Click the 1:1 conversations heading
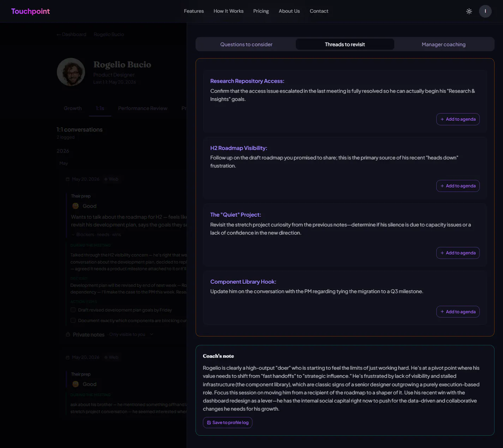 click(79, 129)
